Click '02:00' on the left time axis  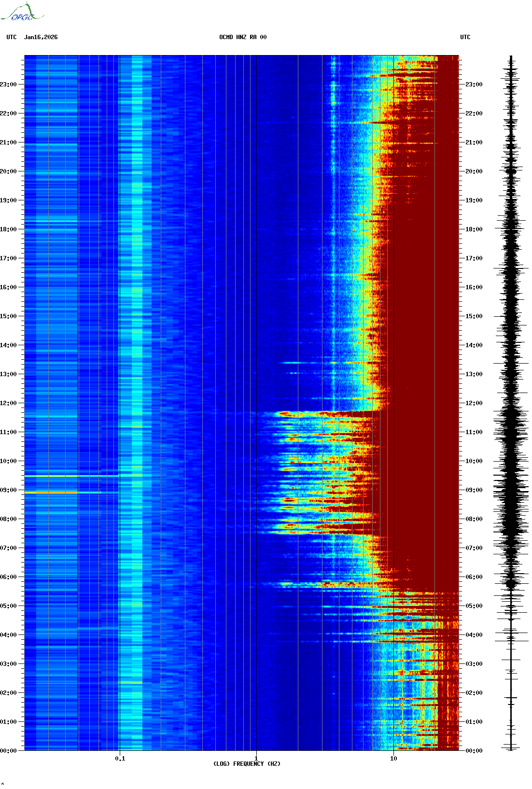coord(8,693)
